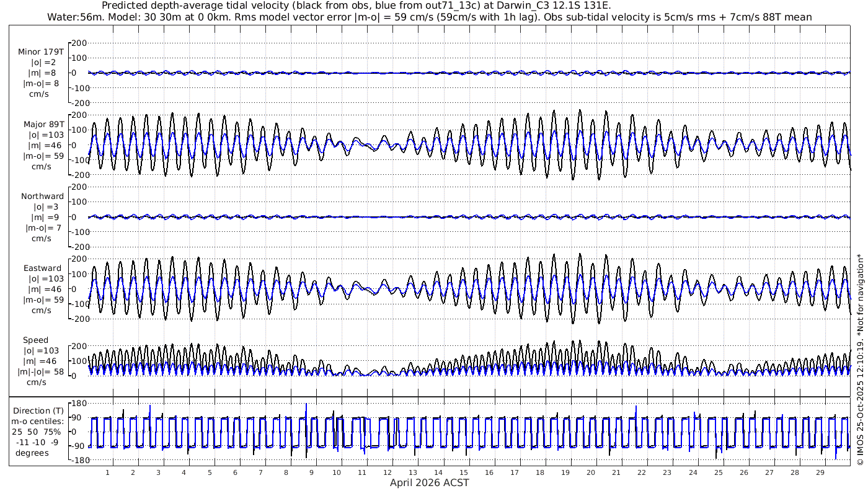This screenshot has width=868, height=496.
Task: Click the 'Rms model vector error' subtitle line
Action: 429,17
